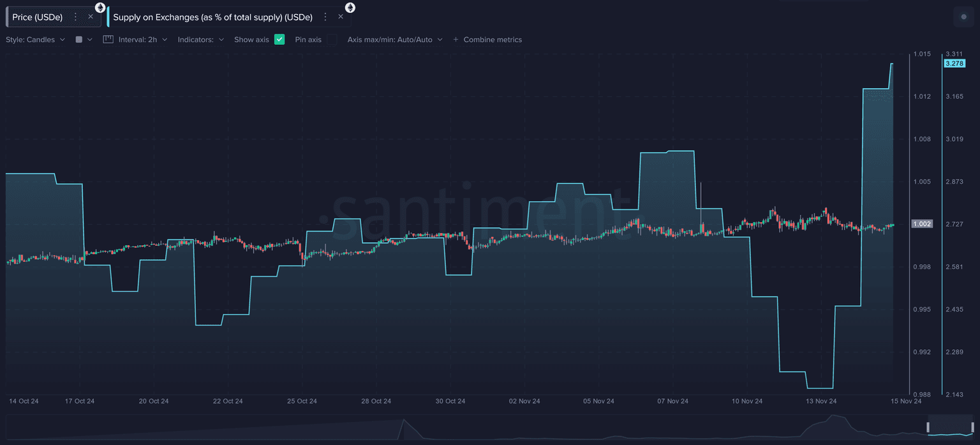Click the ruler icon beside Interval
The width and height of the screenshot is (980, 445).
tap(108, 40)
